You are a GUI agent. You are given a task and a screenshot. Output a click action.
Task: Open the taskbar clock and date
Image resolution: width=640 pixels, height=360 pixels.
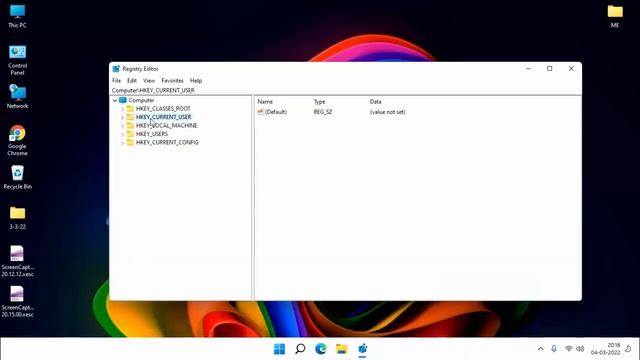pos(605,349)
